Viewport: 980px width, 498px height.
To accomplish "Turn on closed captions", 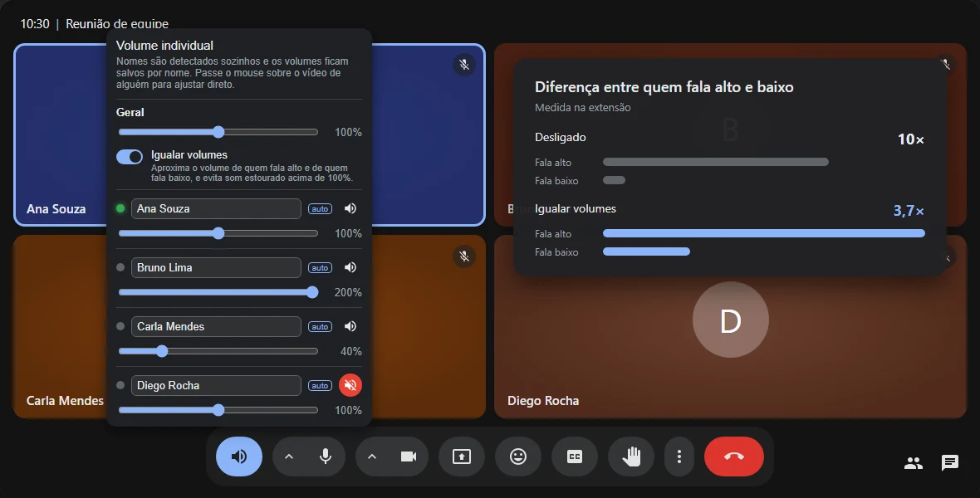I will point(575,456).
